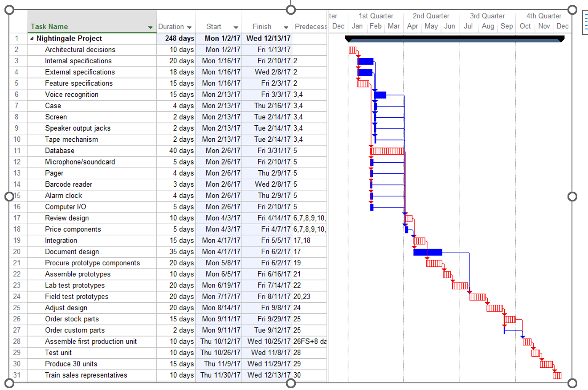Click the "248 days" duration cell

point(176,39)
